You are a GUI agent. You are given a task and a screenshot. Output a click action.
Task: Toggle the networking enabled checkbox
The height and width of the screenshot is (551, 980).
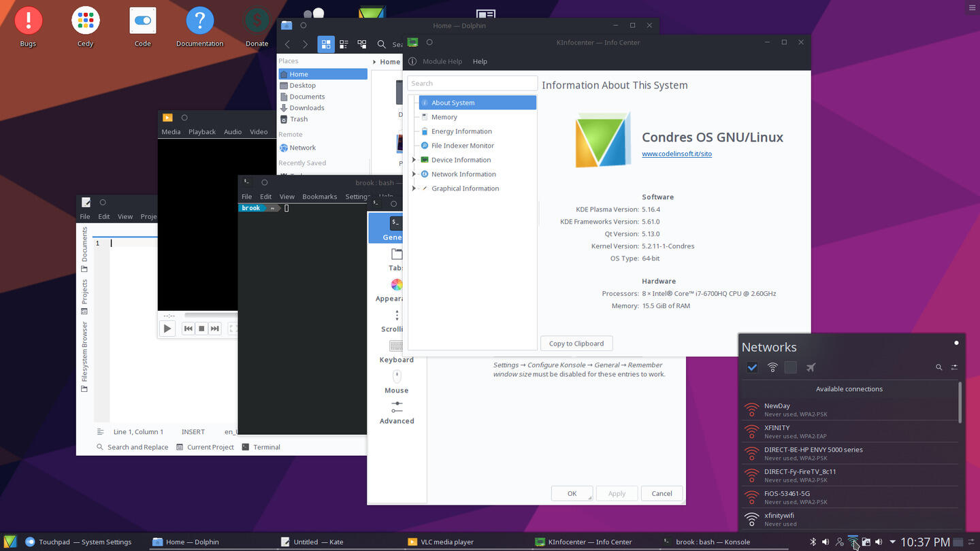click(x=752, y=367)
